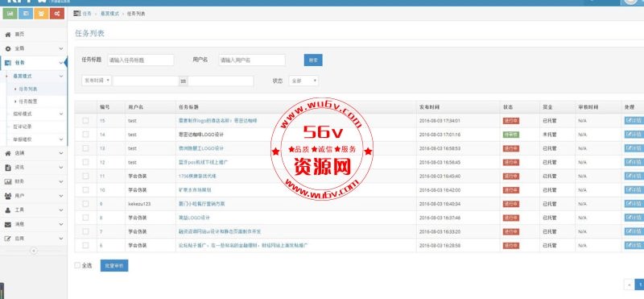Open detail button for task 10
The height and width of the screenshot is (299, 644).
[x=634, y=190]
